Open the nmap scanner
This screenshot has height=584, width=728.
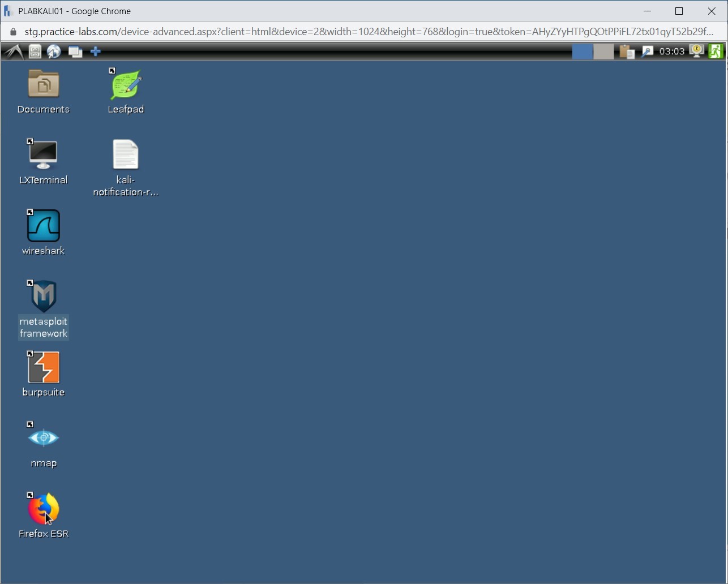[x=43, y=437]
